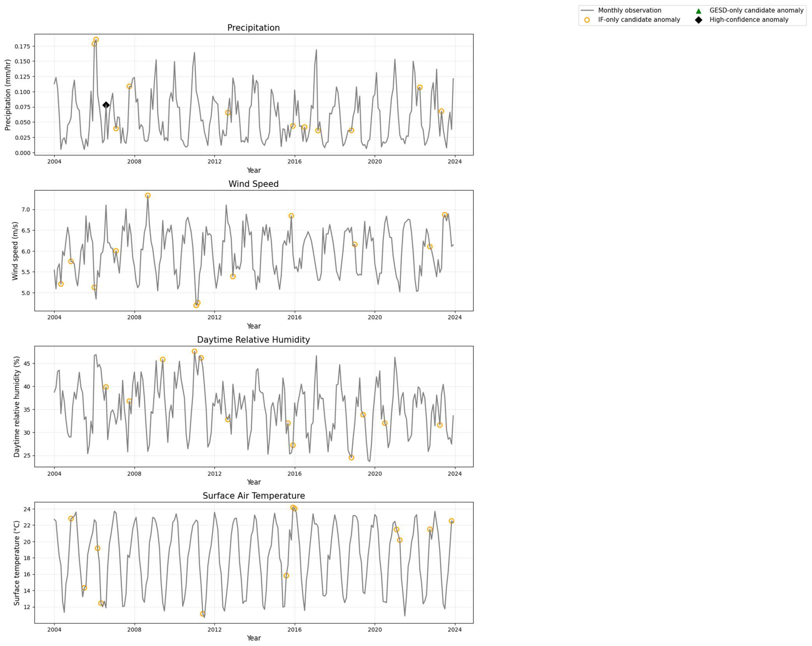Click the 'Year' label under the Wind Speed plot
812x646 pixels.
(254, 326)
